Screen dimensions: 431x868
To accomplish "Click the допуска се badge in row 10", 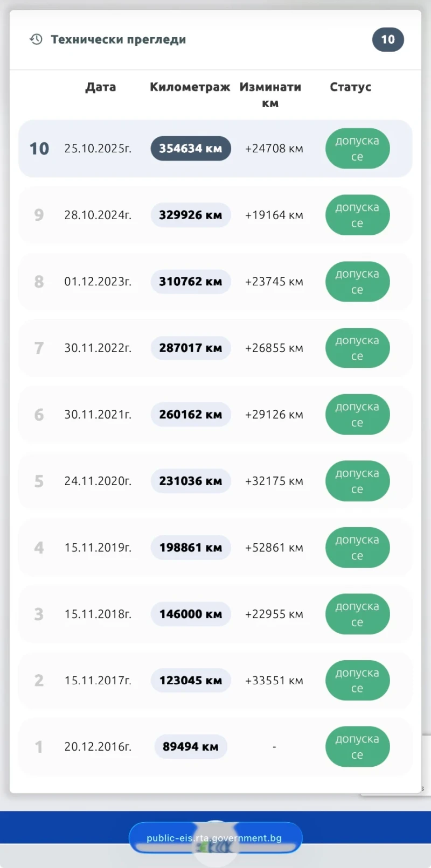I will pos(357,149).
